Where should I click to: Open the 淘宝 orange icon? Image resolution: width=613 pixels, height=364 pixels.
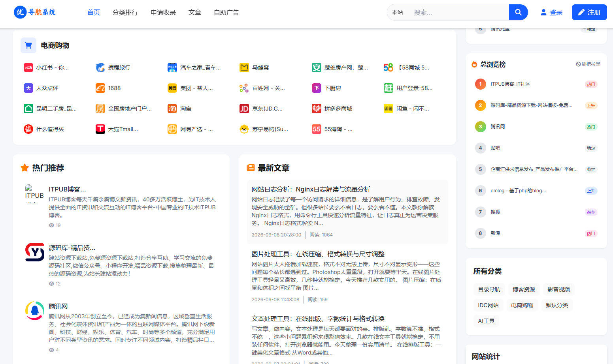coord(172,109)
